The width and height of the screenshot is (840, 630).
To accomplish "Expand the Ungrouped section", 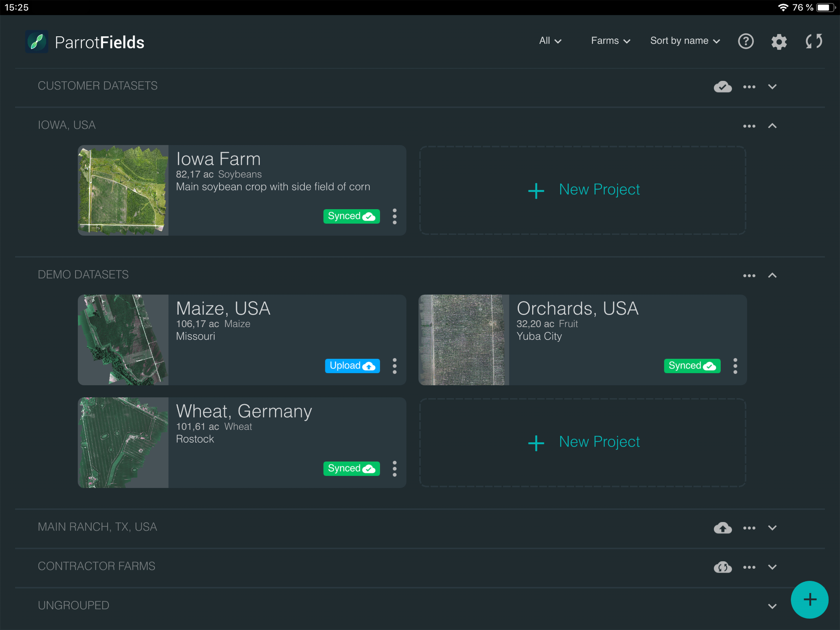I will pos(772,606).
